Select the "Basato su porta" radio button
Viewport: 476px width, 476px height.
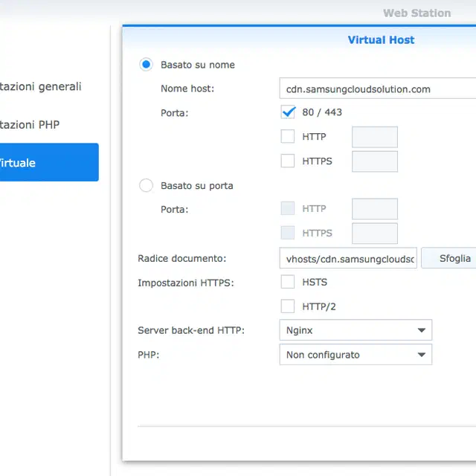[146, 185]
